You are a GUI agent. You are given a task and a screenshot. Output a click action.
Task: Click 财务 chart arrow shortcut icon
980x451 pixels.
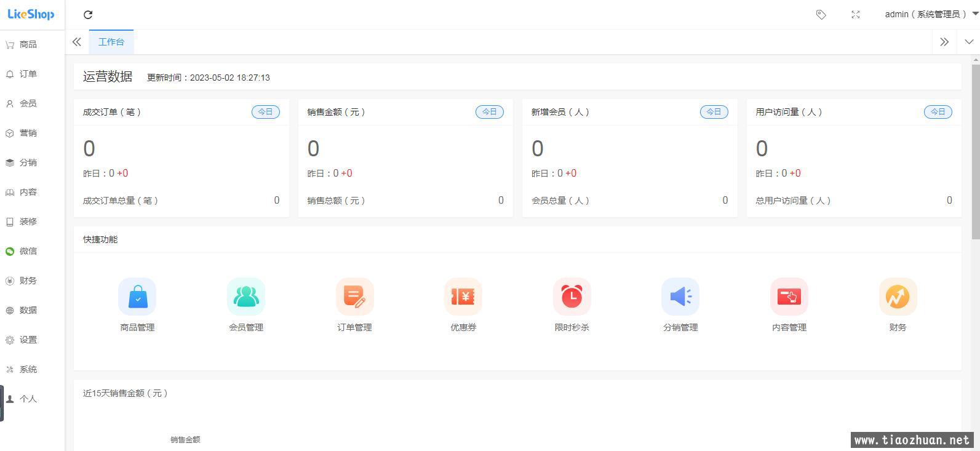[898, 297]
